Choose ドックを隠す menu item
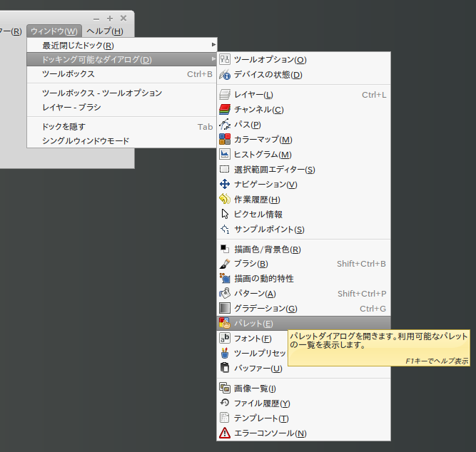 click(122, 126)
